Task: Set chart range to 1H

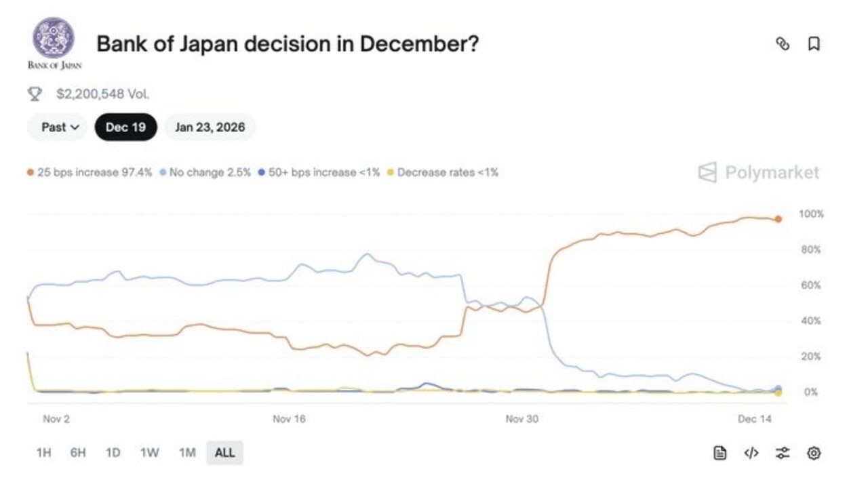Action: 43,453
